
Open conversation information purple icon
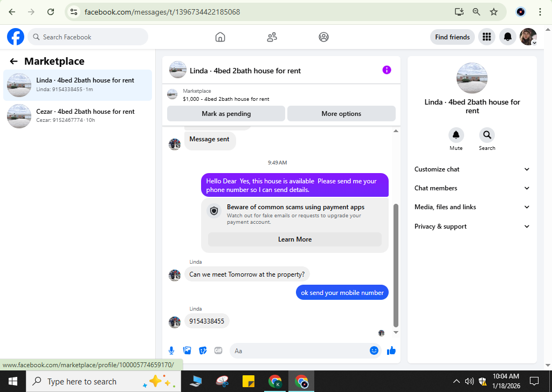tap(387, 70)
